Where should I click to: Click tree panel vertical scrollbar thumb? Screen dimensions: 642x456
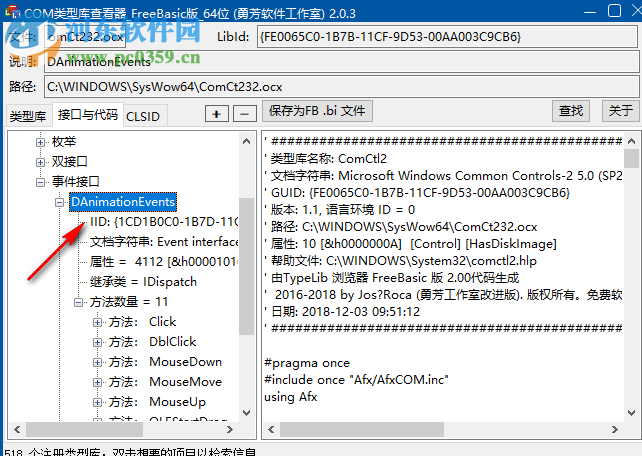pyautogui.click(x=246, y=266)
